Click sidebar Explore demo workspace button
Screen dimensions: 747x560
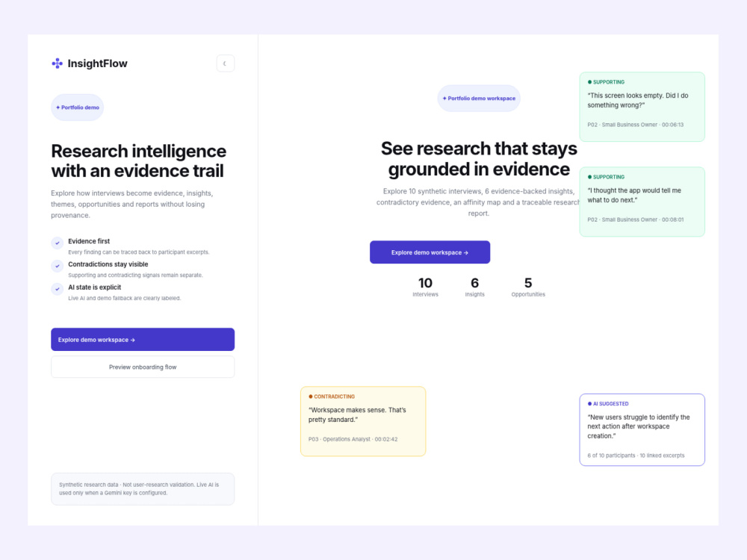click(x=143, y=340)
